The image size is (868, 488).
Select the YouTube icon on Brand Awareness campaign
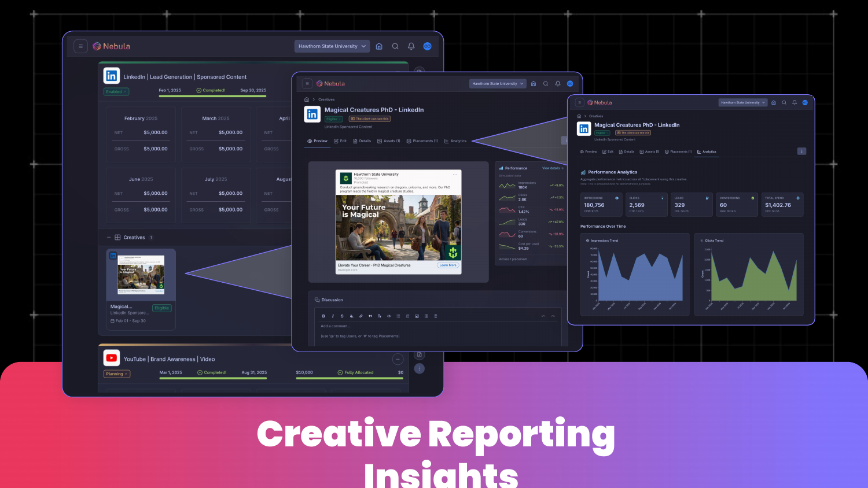[111, 358]
